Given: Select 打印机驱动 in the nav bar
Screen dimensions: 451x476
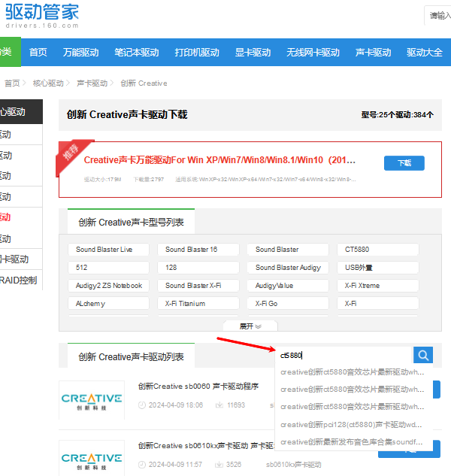Looking at the screenshot, I should click(197, 52).
